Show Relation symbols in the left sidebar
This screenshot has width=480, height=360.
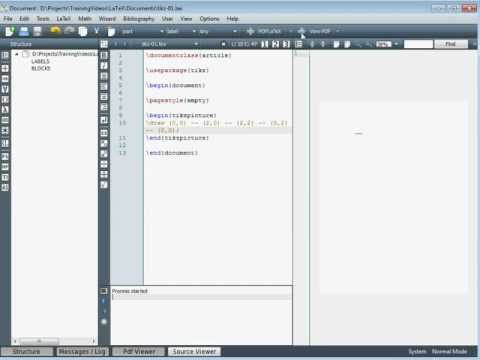point(5,68)
